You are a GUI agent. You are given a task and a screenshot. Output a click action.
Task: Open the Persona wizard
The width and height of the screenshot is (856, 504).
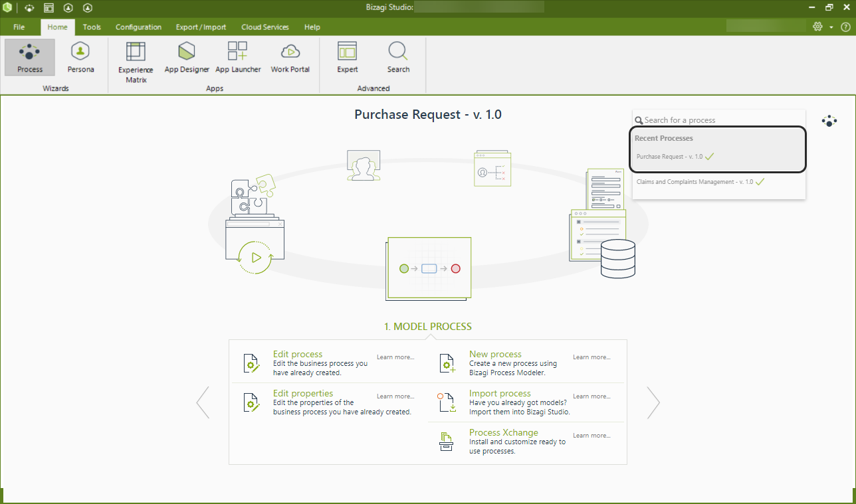point(80,58)
